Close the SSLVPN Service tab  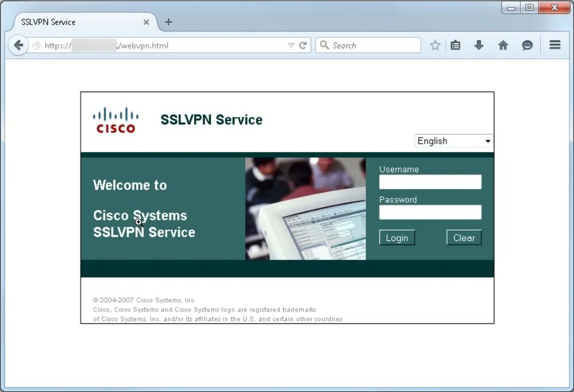tap(146, 22)
